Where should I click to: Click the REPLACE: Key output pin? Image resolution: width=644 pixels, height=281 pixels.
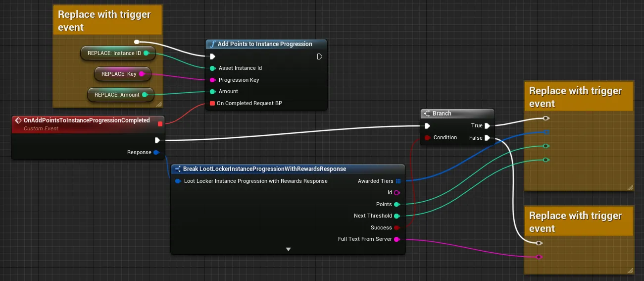coord(142,74)
